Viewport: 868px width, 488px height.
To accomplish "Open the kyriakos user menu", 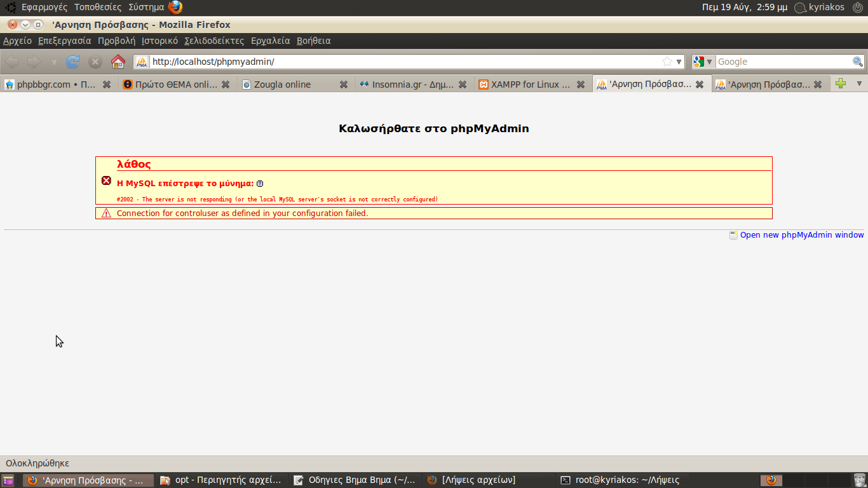I will (x=820, y=7).
